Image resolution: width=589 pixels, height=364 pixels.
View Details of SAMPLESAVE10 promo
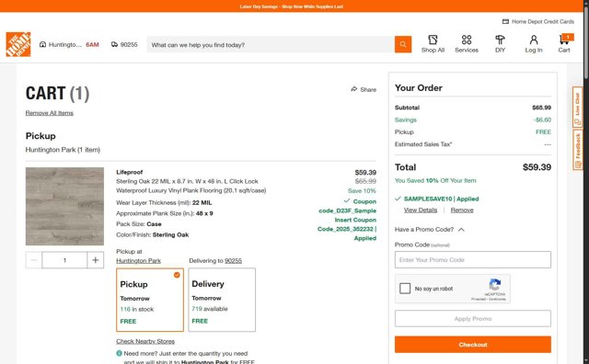421,210
